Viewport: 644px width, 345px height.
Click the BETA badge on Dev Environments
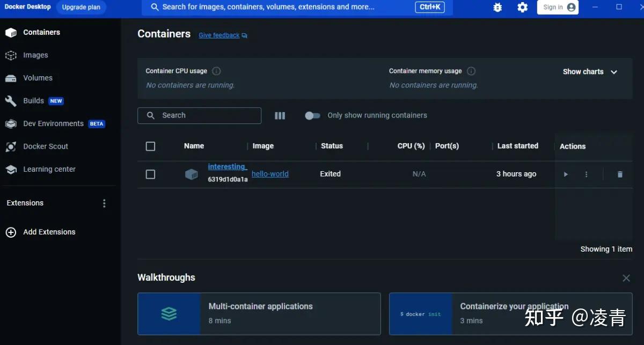tap(97, 124)
